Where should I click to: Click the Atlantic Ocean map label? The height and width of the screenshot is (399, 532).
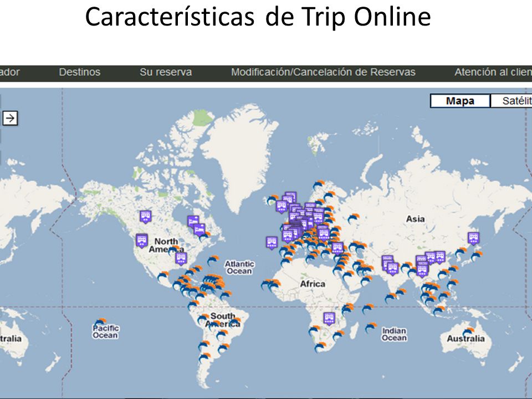239,267
